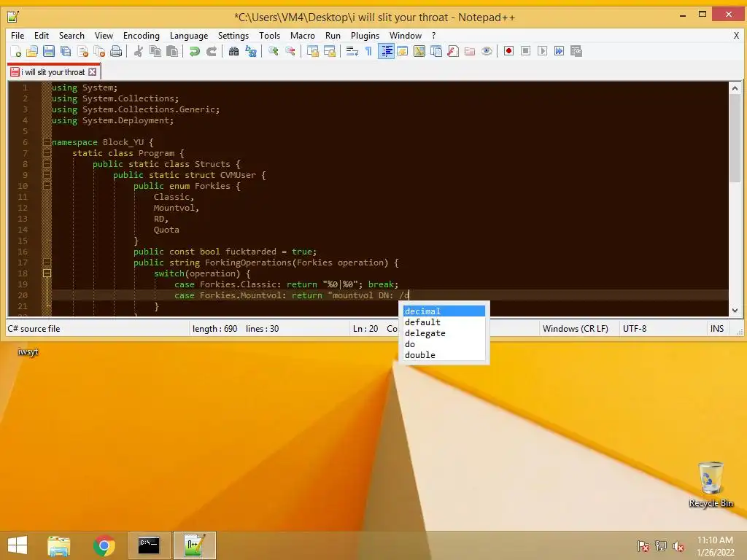Open the Document List panel icon
The height and width of the screenshot is (560, 747).
436,51
